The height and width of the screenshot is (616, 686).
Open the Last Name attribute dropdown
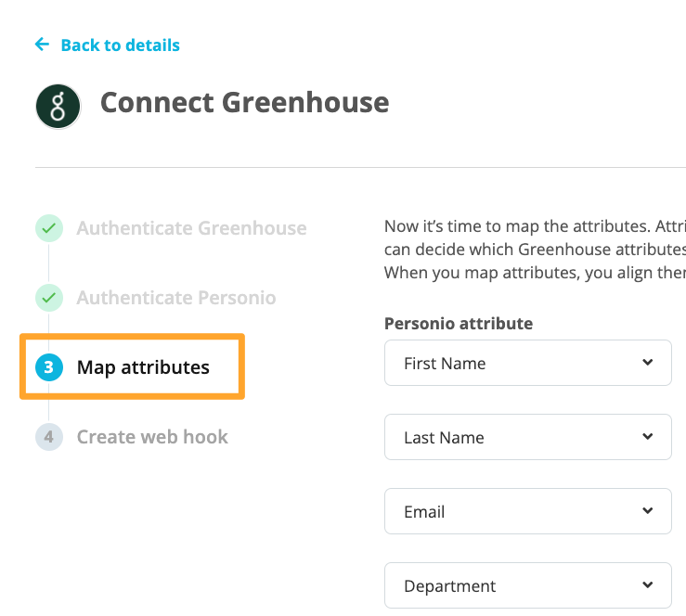pyautogui.click(x=528, y=437)
